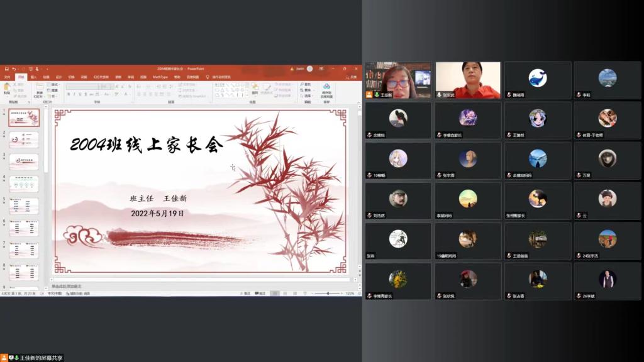Viewport: 644px width, 362px height.
Task: Open the Paste dropdown arrow
Action: pos(6,96)
